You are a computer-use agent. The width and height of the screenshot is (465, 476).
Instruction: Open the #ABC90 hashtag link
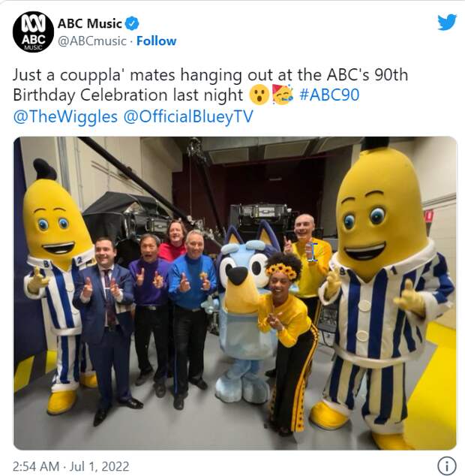point(329,95)
